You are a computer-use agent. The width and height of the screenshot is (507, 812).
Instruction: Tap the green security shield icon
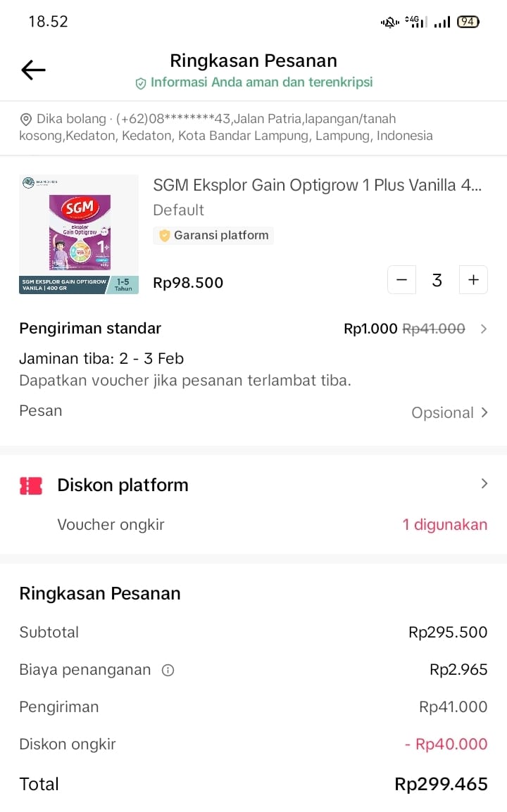pos(141,83)
